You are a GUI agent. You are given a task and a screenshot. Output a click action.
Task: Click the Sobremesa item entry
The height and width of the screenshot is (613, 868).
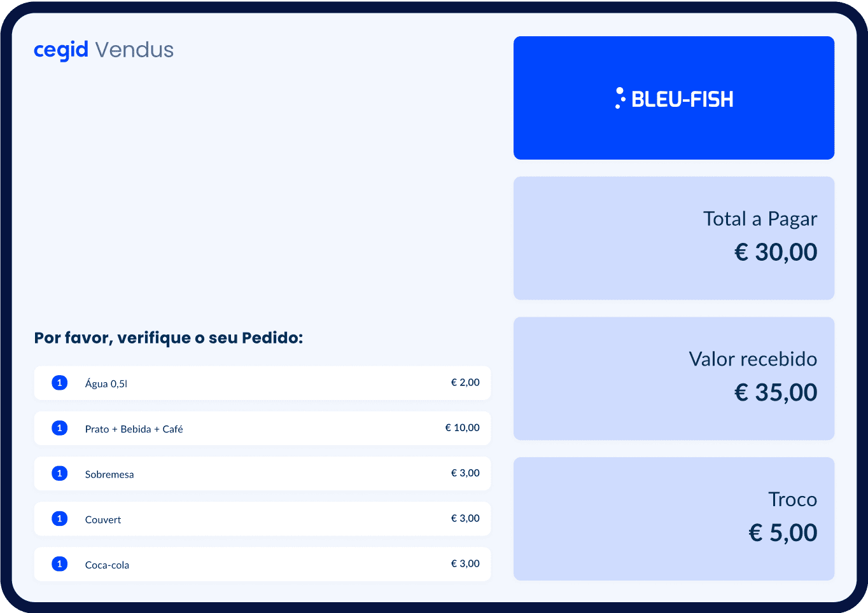(262, 473)
